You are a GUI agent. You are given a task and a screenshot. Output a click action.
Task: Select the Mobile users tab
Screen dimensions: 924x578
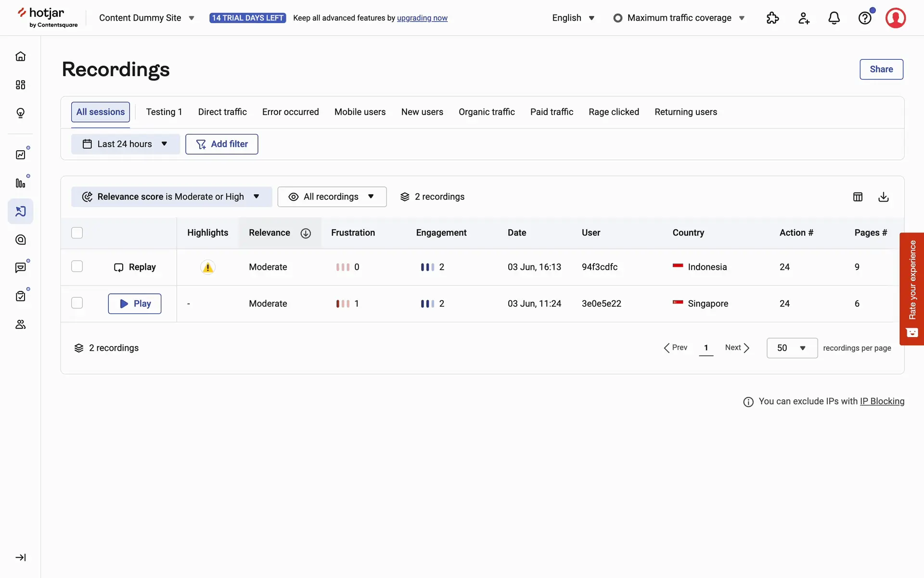(x=359, y=112)
